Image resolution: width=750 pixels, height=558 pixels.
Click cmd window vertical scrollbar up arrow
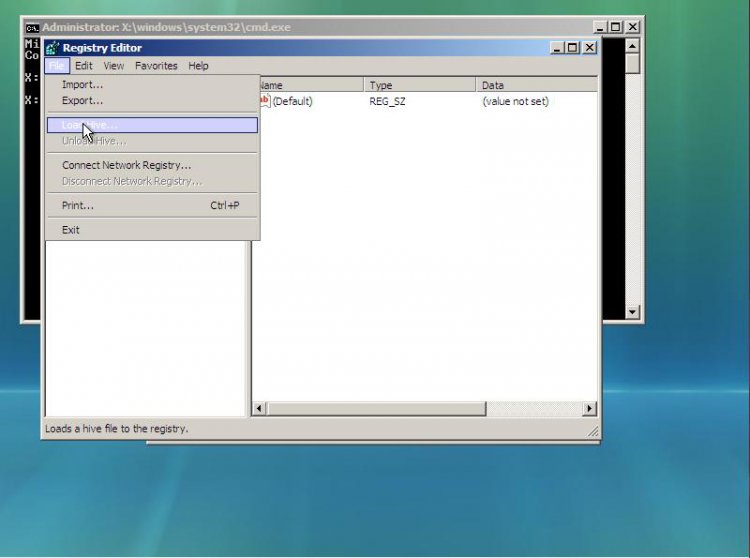coord(632,46)
